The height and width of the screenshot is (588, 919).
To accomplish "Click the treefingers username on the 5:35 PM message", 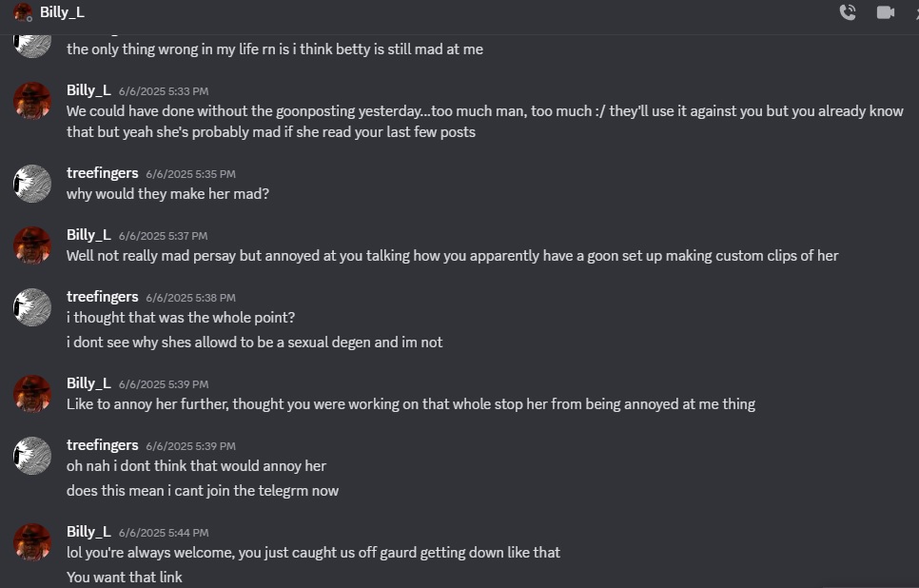I will (x=103, y=173).
